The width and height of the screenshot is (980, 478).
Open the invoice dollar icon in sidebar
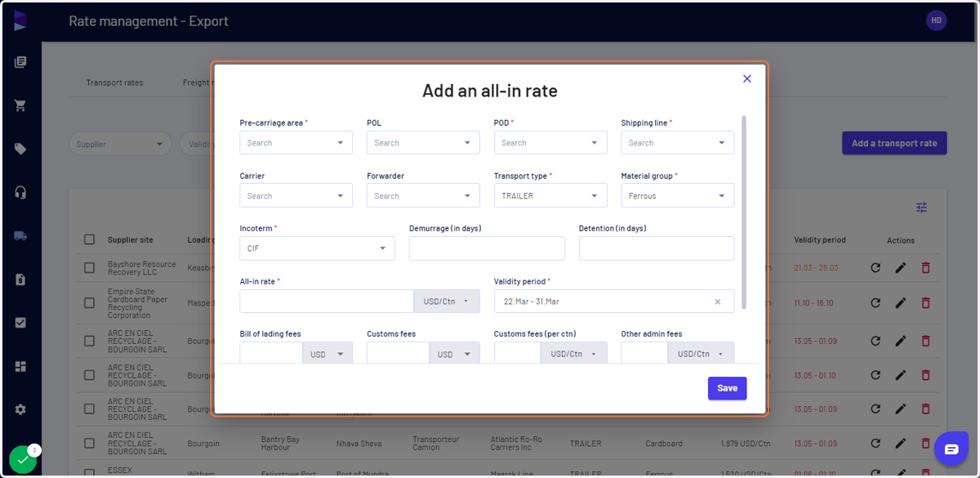pos(20,279)
